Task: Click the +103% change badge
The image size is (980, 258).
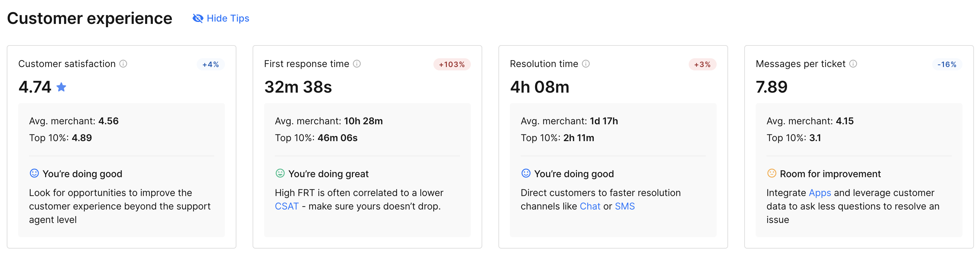Action: pyautogui.click(x=452, y=64)
